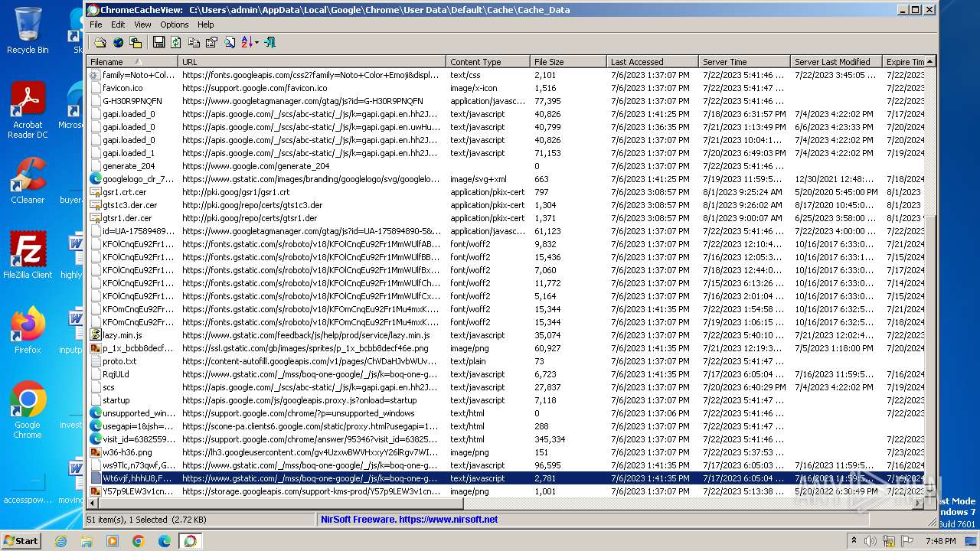Image resolution: width=980 pixels, height=551 pixels.
Task: Click the Properties toolbar icon
Action: [x=211, y=43]
